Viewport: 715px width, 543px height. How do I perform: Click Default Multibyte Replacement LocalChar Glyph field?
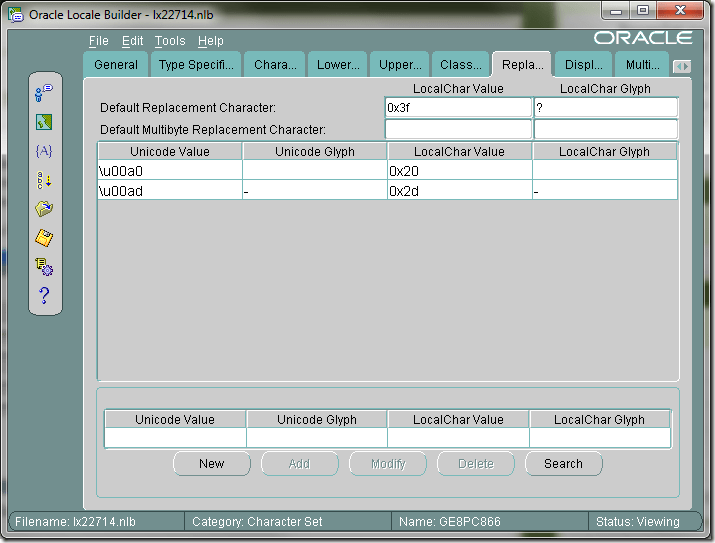(x=606, y=129)
